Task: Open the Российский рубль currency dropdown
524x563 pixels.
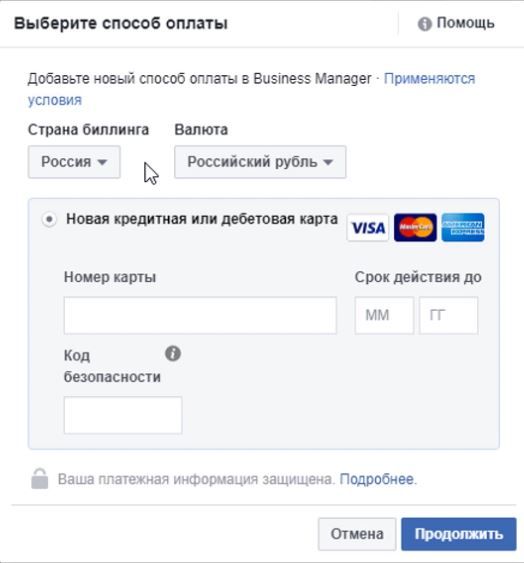Action: point(260,162)
